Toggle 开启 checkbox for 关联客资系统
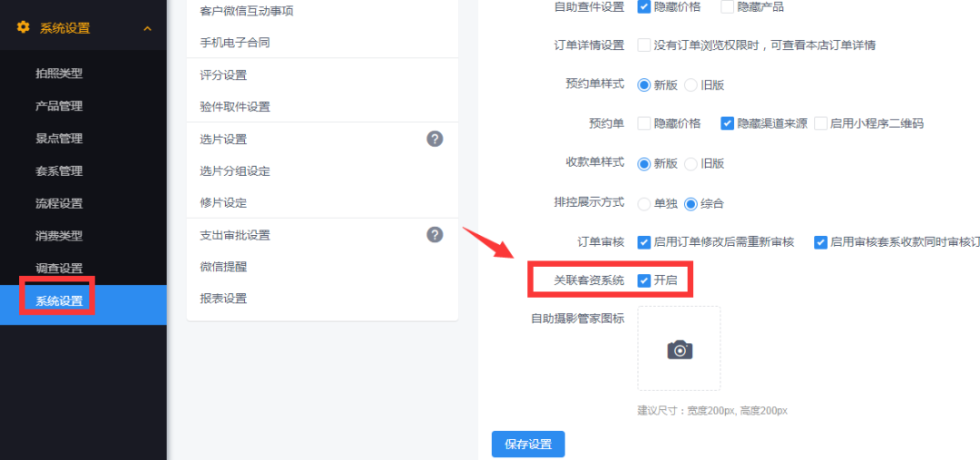This screenshot has width=980, height=460. (x=643, y=280)
